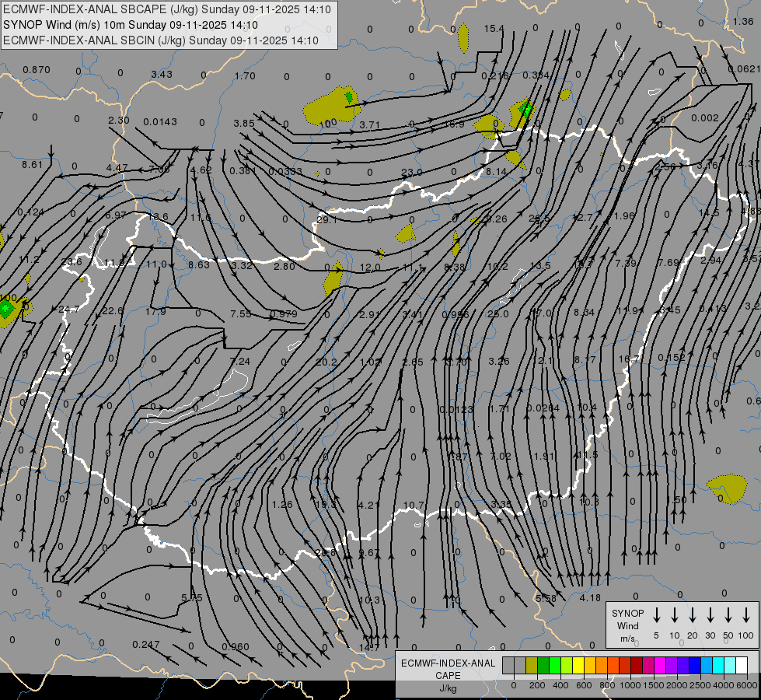Click the map value '7.02'
Screen dimensions: 761x700
pos(501,456)
